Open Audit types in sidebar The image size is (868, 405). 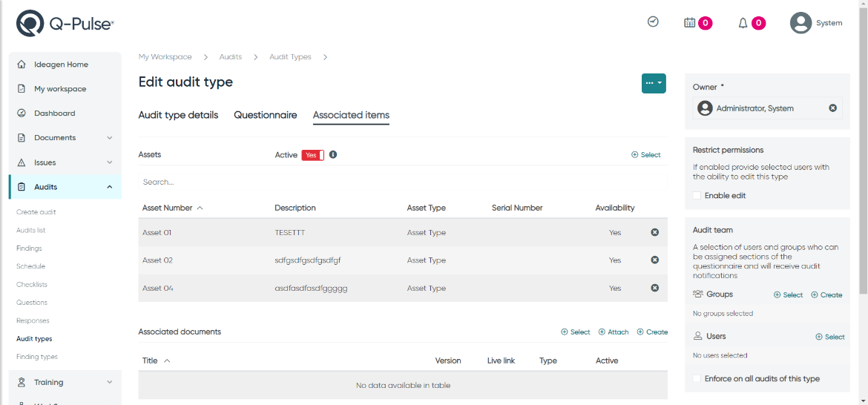pos(34,338)
